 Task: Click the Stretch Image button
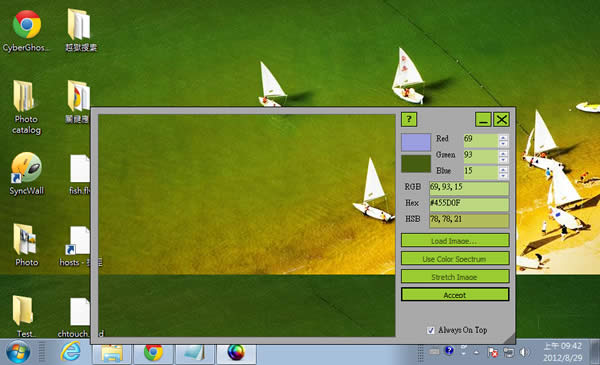coord(455,277)
